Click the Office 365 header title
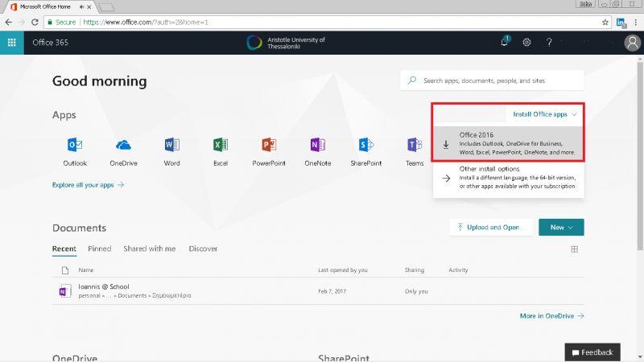The image size is (644, 362). [51, 43]
